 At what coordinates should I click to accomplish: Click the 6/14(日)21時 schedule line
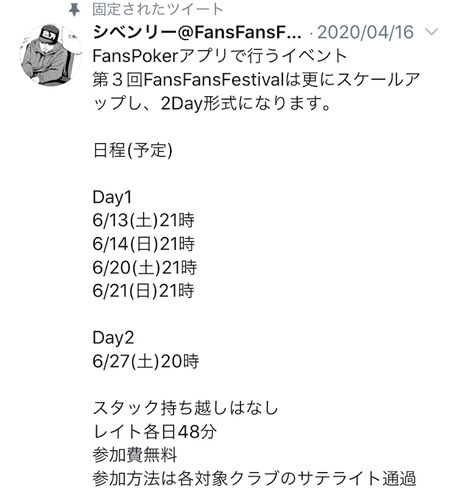pyautogui.click(x=144, y=244)
